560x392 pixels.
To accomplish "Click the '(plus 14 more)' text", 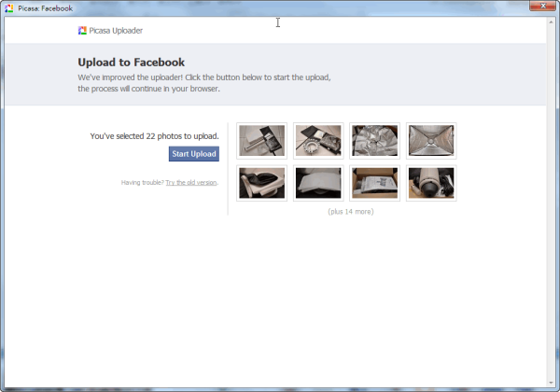I will coord(351,212).
